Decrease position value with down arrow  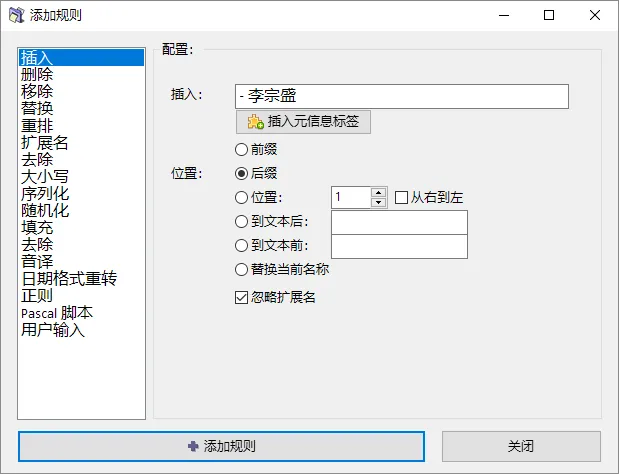(x=378, y=202)
